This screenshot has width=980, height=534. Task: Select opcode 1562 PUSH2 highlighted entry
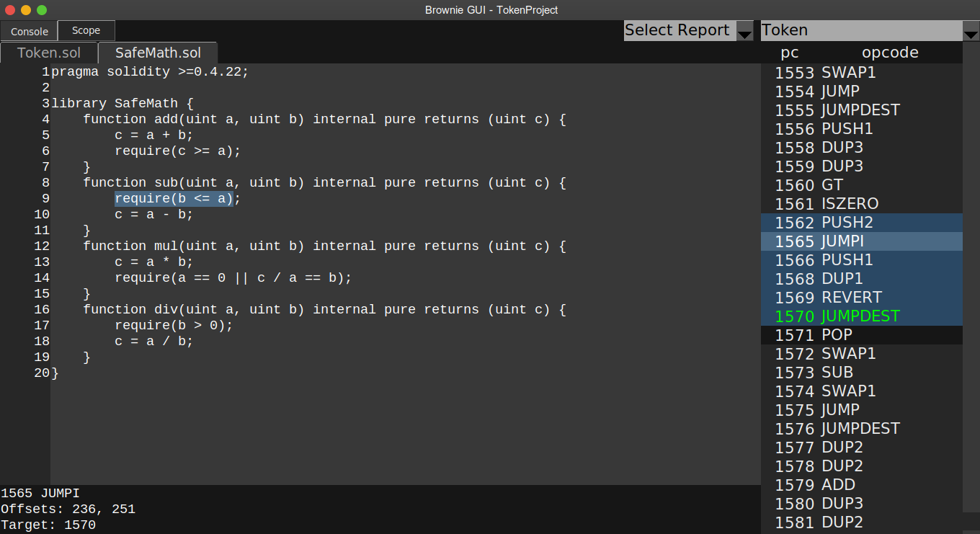tap(825, 222)
